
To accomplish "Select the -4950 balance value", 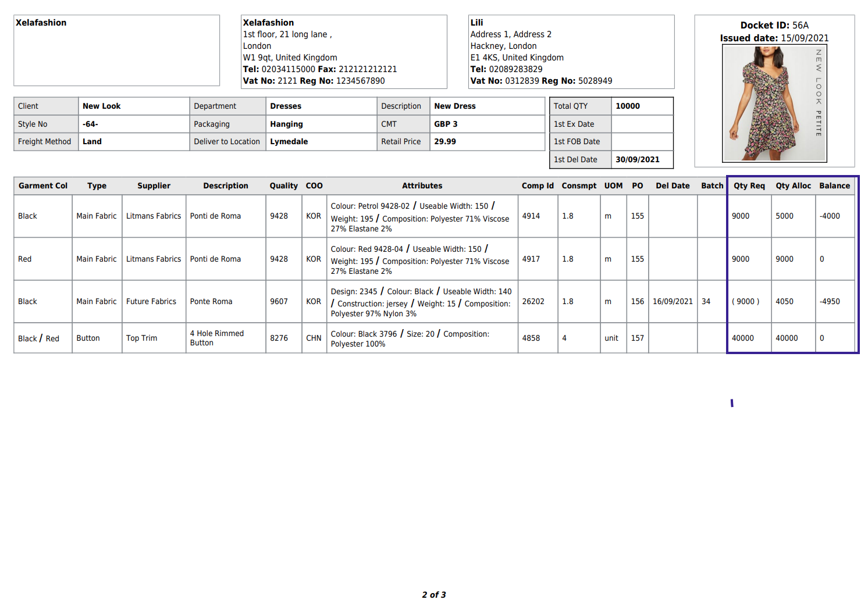I will coord(830,302).
